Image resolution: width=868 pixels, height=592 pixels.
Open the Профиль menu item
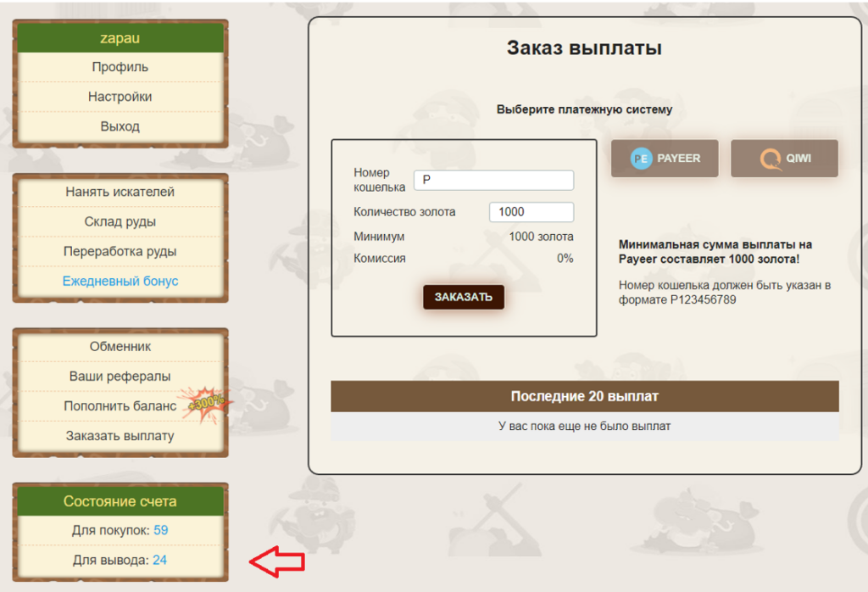[120, 67]
